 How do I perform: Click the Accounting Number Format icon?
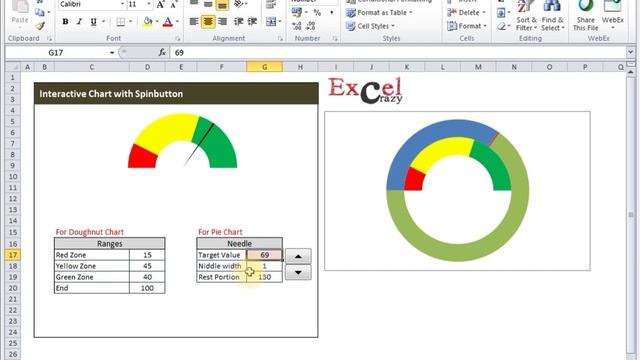[x=297, y=13]
